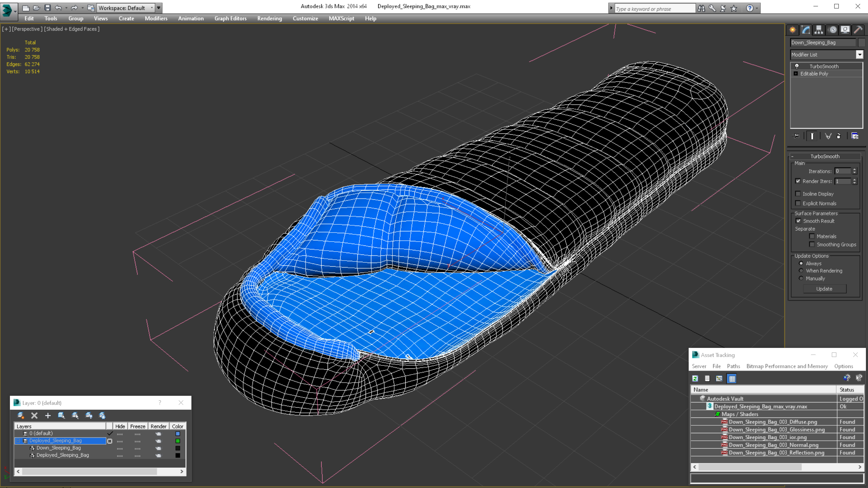Screen dimensions: 868x488
Task: Click the Open File toolbar icon
Action: tap(37, 8)
